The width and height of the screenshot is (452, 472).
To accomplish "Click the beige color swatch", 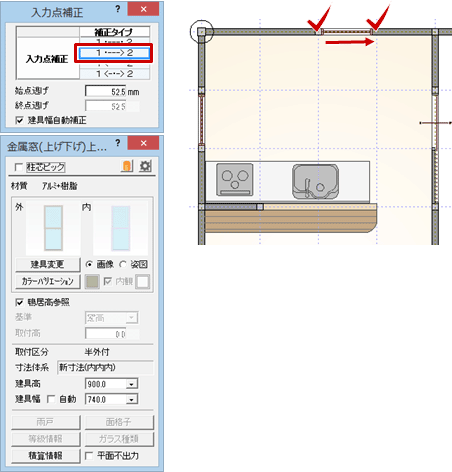I will (92, 281).
